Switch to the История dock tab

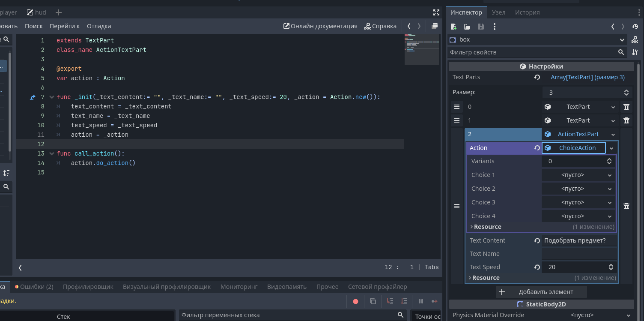point(527,12)
